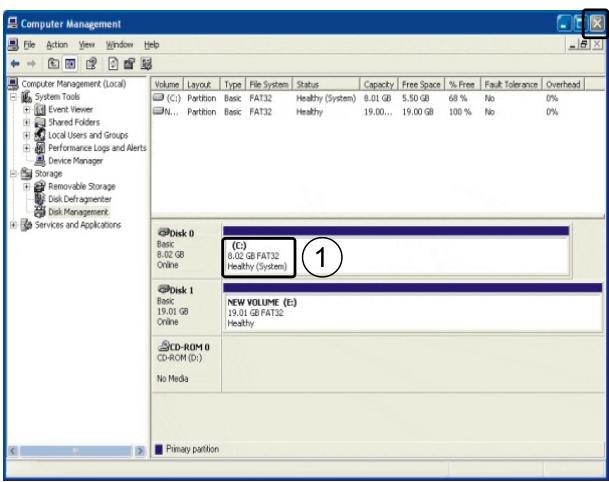Click the Shared Folders icon
Screen dimensions: 609x482
click(40, 122)
